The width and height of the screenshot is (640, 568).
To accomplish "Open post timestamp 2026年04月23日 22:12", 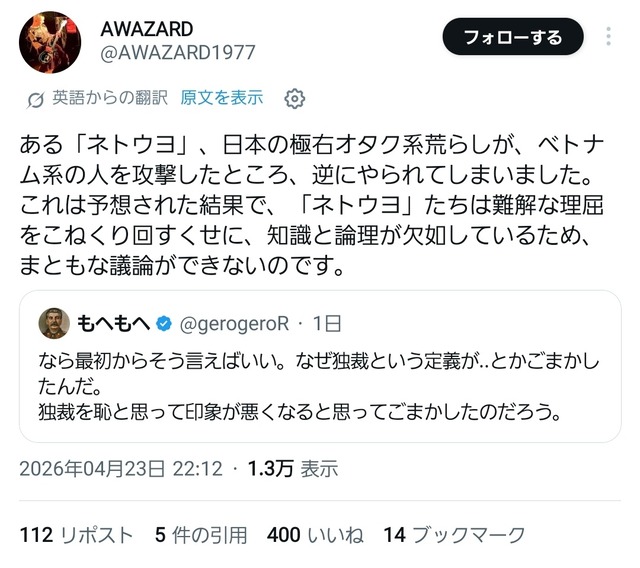I will (121, 469).
